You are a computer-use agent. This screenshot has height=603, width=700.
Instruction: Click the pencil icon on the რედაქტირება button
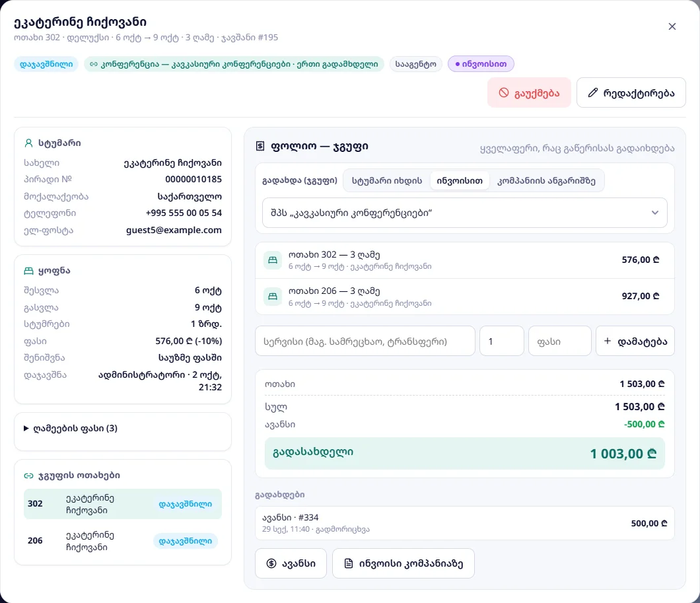[592, 93]
